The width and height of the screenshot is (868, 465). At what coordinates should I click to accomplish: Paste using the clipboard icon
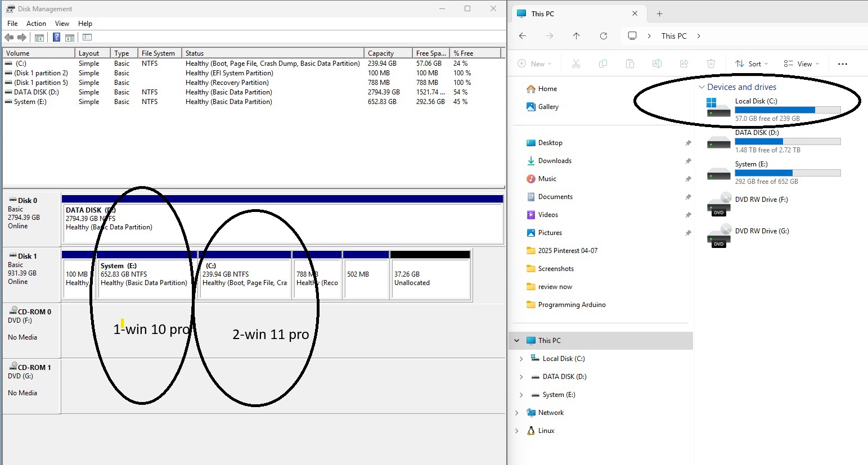point(629,64)
